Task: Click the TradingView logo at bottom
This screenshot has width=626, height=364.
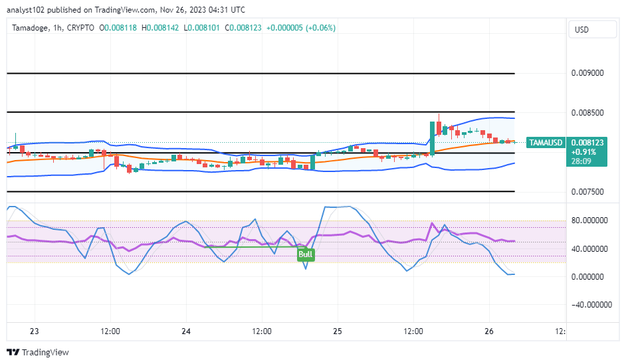Action: pos(38,352)
